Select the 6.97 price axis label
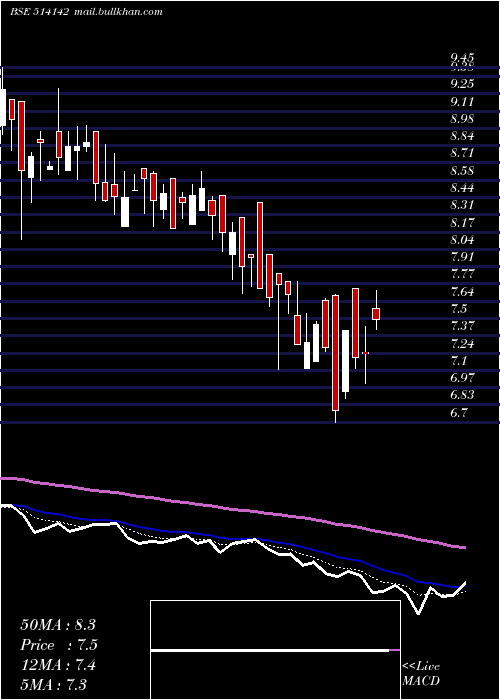500x700 pixels. click(x=462, y=378)
